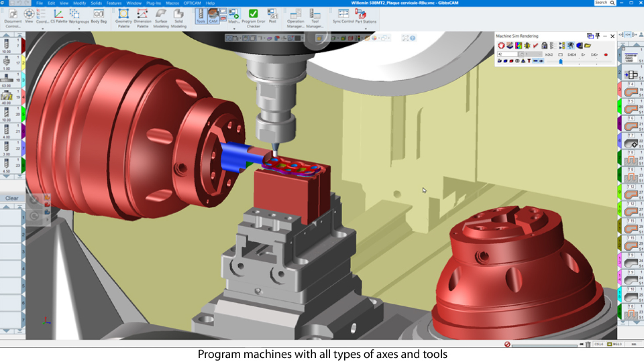Click the Machine Sim speed slider

561,61
